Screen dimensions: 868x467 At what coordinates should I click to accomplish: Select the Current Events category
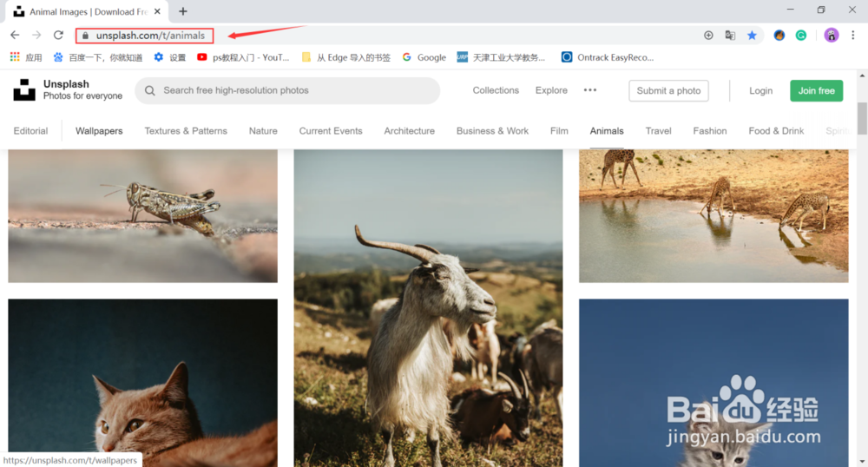[331, 131]
